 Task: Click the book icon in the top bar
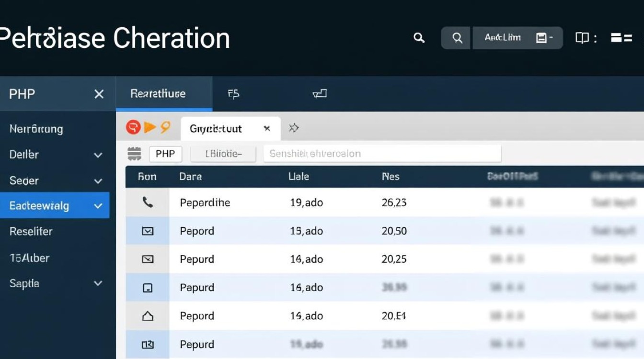coord(582,38)
